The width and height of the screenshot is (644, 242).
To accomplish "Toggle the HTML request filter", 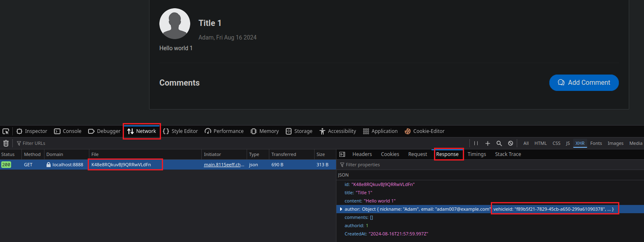I will click(x=540, y=143).
